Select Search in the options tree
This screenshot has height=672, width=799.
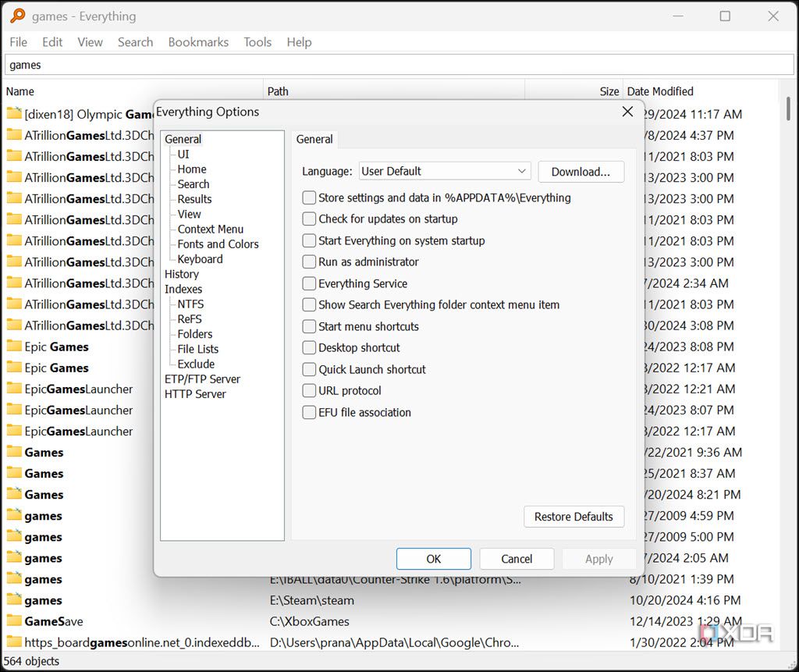coord(194,184)
